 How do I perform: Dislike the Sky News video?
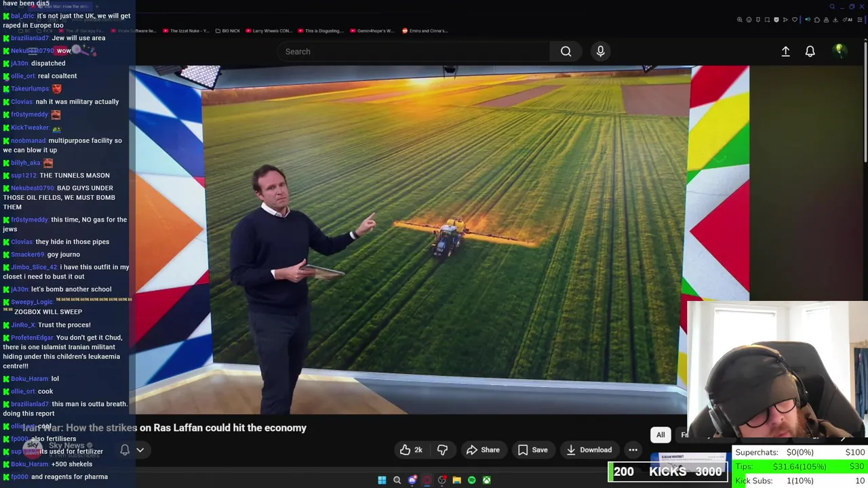(442, 449)
